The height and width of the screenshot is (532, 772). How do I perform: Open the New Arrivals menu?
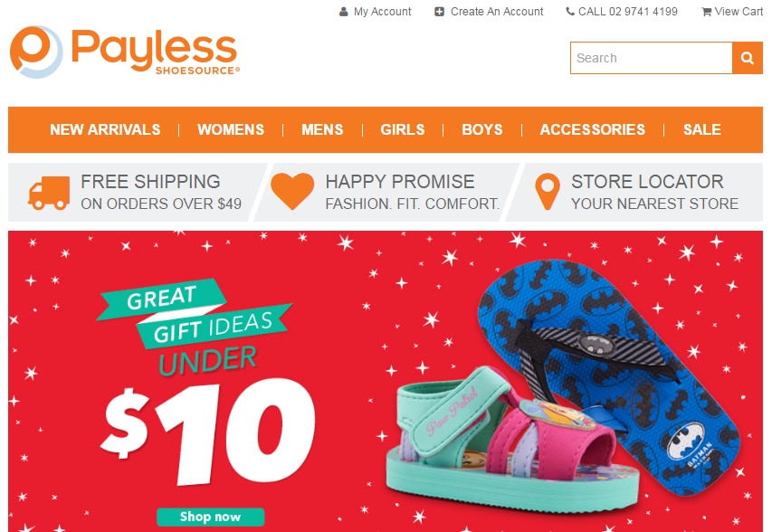pos(105,129)
